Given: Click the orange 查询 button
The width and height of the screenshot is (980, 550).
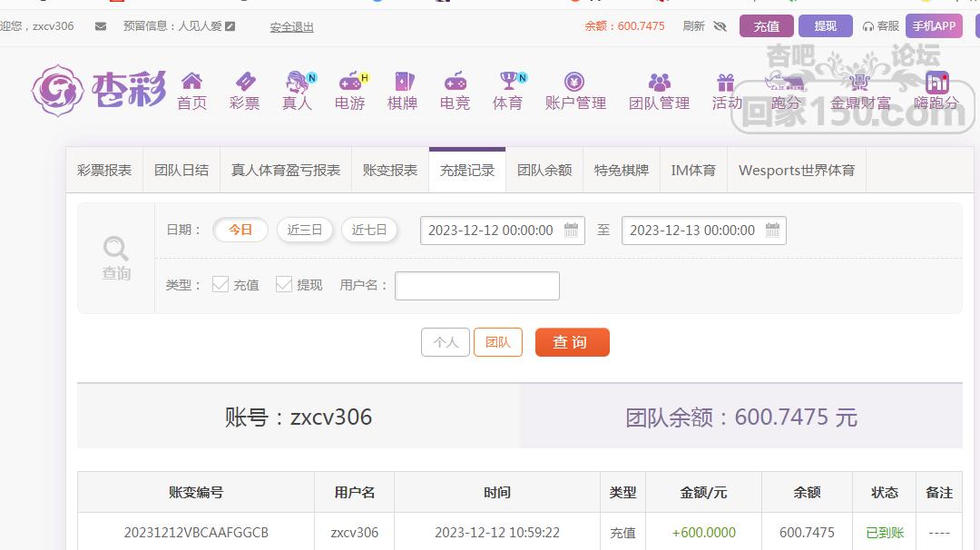Looking at the screenshot, I should point(572,342).
